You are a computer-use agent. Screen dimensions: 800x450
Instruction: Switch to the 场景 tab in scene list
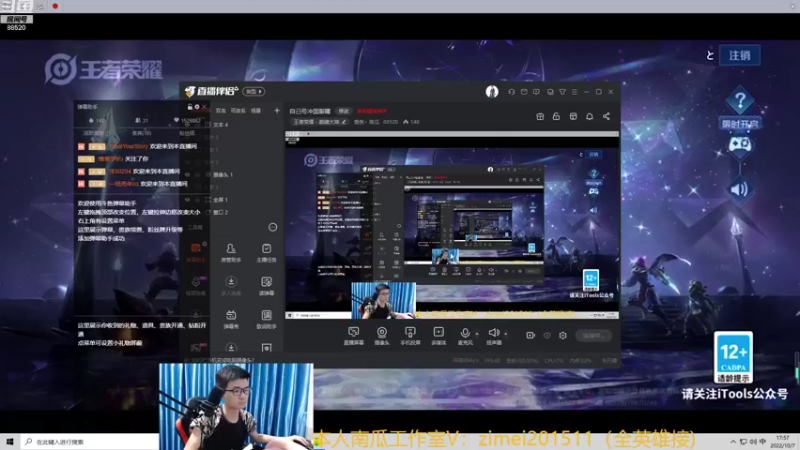(x=256, y=110)
